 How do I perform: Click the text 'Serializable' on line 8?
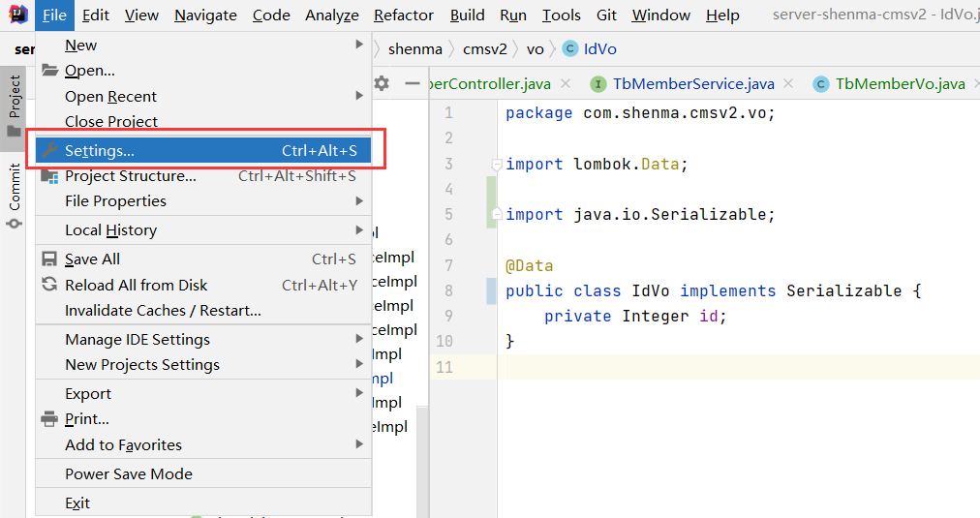(x=843, y=290)
